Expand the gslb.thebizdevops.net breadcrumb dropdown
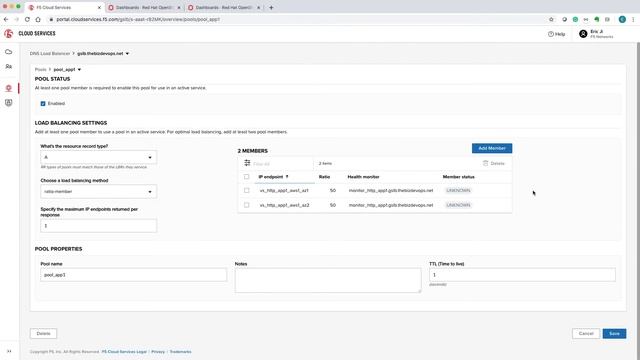 [127, 53]
